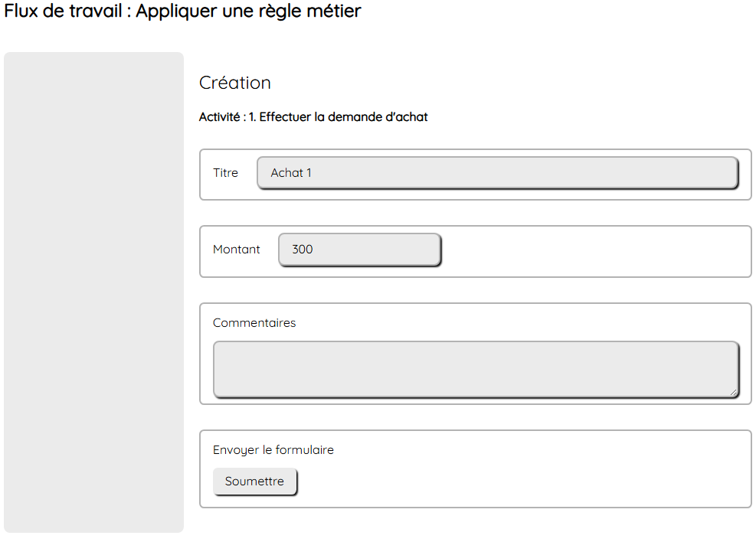The width and height of the screenshot is (756, 542).
Task: Click the Titre input field
Action: click(x=498, y=173)
